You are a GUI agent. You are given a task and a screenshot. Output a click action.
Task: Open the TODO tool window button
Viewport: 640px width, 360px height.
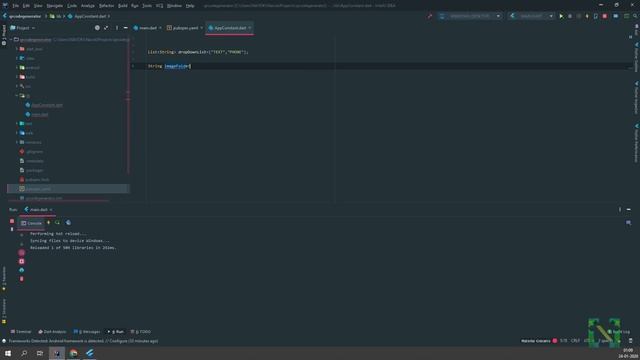click(x=140, y=332)
